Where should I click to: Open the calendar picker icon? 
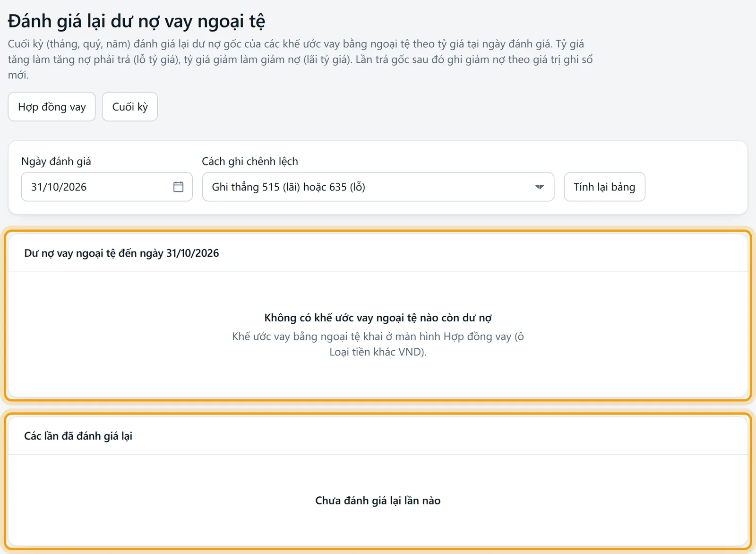click(x=178, y=187)
